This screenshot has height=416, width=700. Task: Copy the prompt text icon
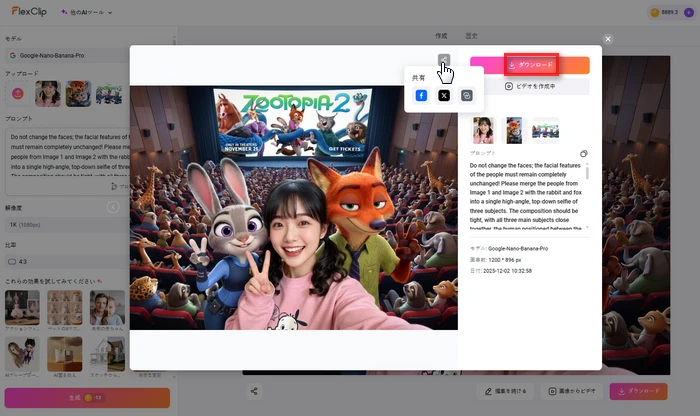click(583, 154)
